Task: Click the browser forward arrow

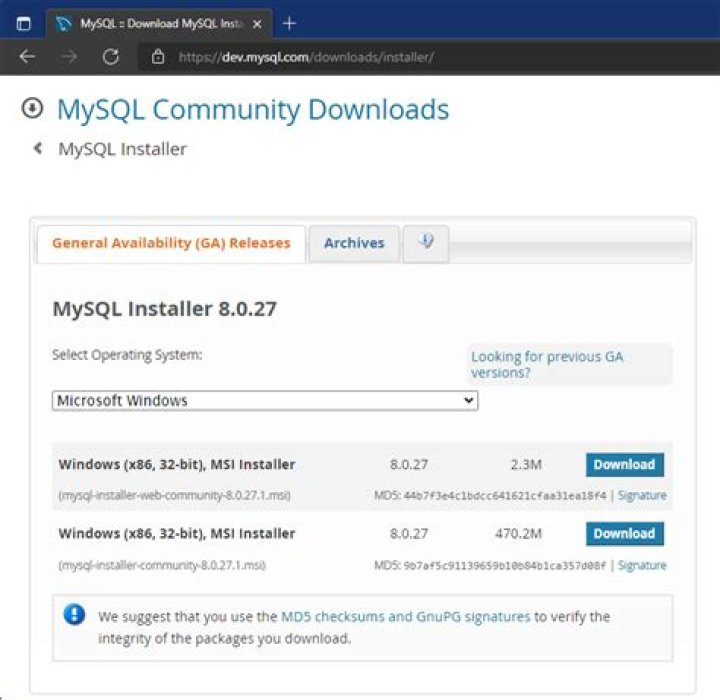Action: click(x=69, y=56)
